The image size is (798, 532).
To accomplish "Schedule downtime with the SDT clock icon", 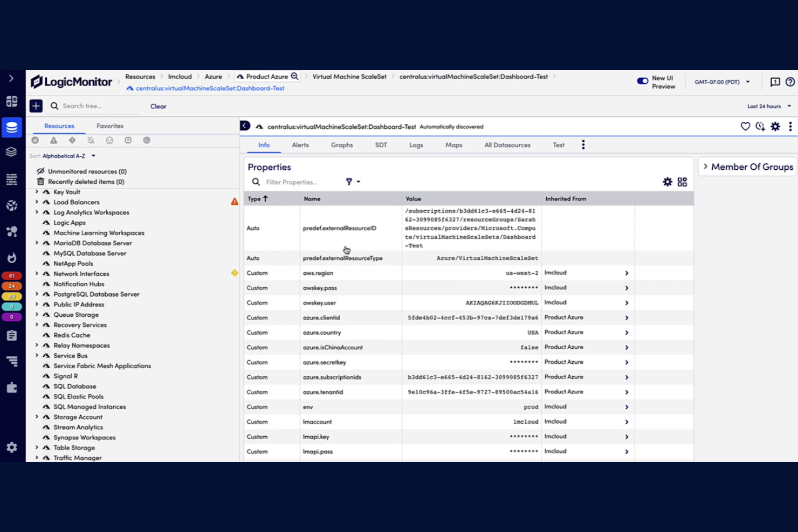I will [x=760, y=126].
